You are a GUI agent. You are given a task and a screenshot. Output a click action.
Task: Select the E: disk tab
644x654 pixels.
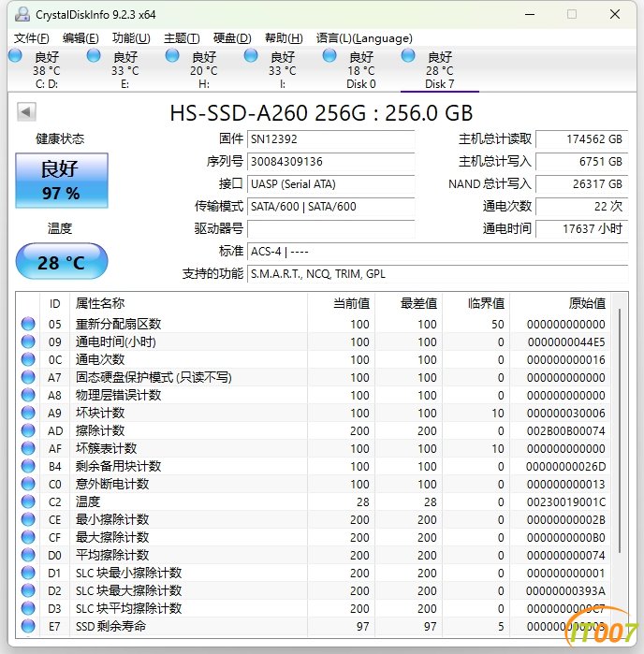click(x=125, y=69)
